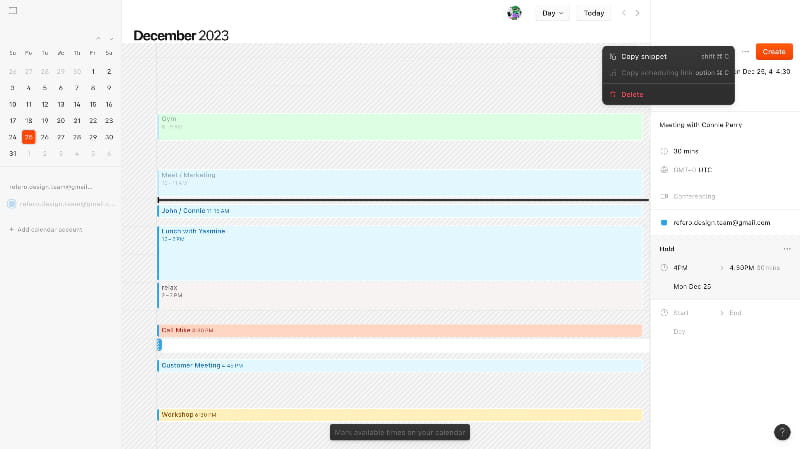Select December 15 in mini calendar

pos(93,105)
